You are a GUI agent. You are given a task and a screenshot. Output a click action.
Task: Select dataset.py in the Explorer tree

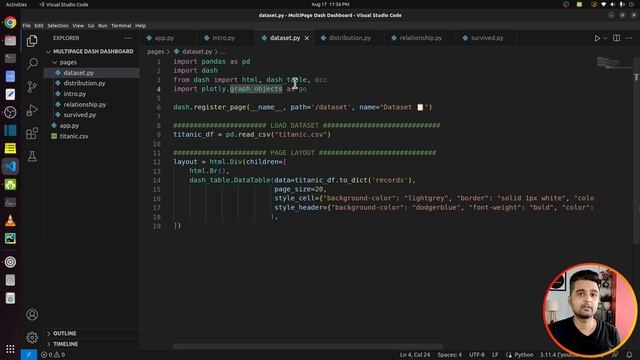(x=92, y=73)
